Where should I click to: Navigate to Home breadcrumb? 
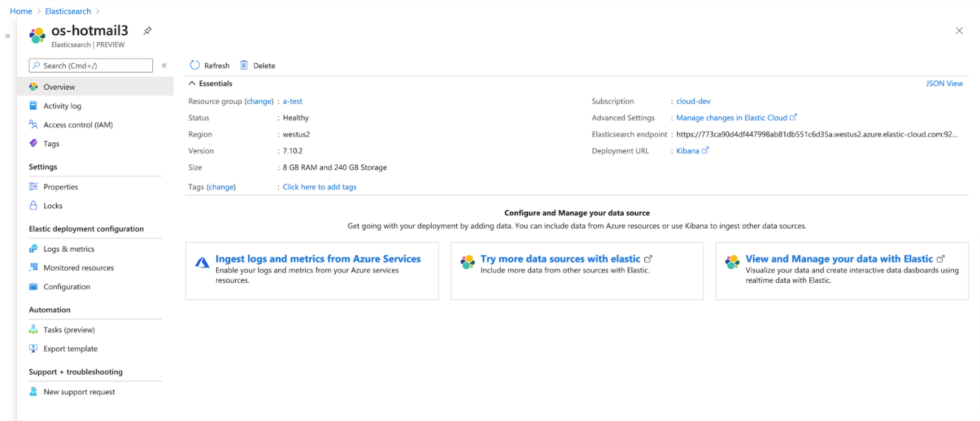click(21, 11)
